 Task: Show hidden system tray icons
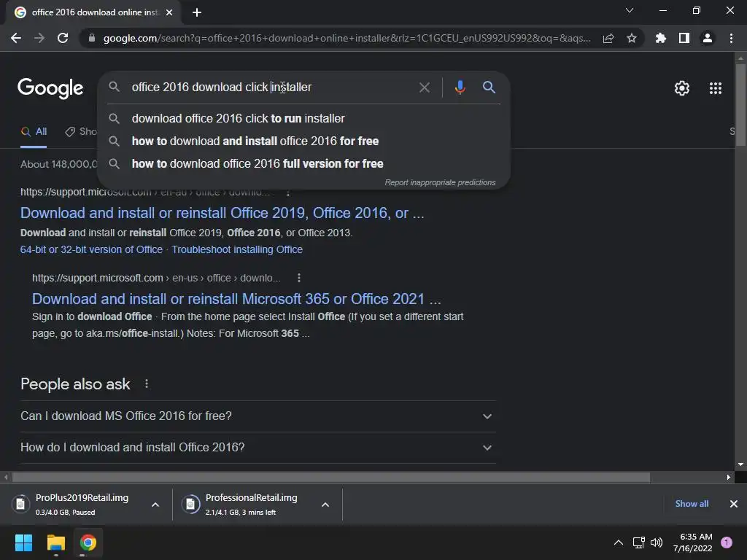(619, 542)
